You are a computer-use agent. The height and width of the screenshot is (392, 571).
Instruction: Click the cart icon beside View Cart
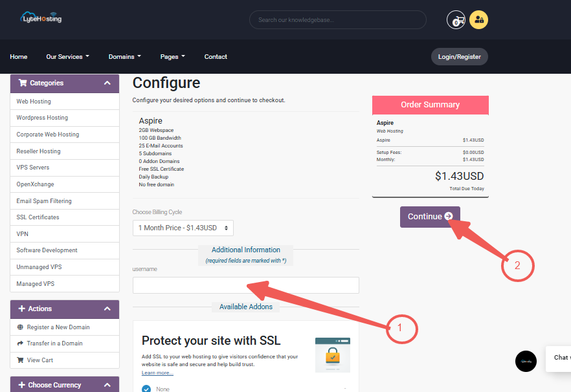coord(21,360)
